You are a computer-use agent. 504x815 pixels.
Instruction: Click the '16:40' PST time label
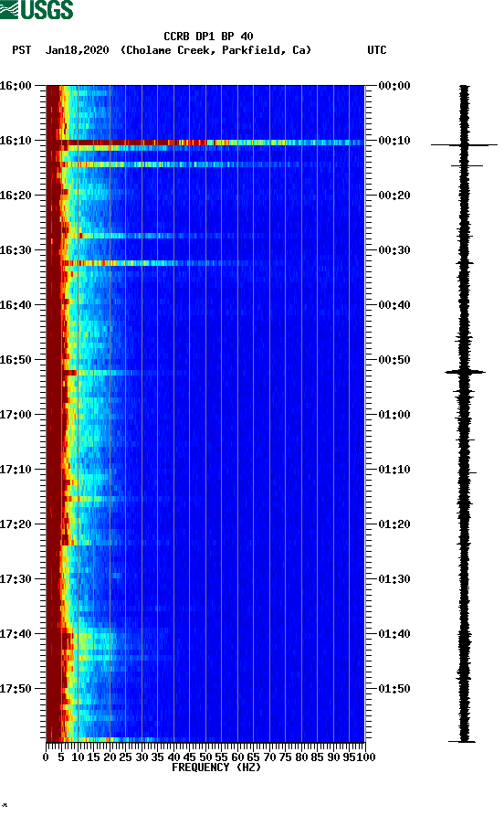pos(16,305)
